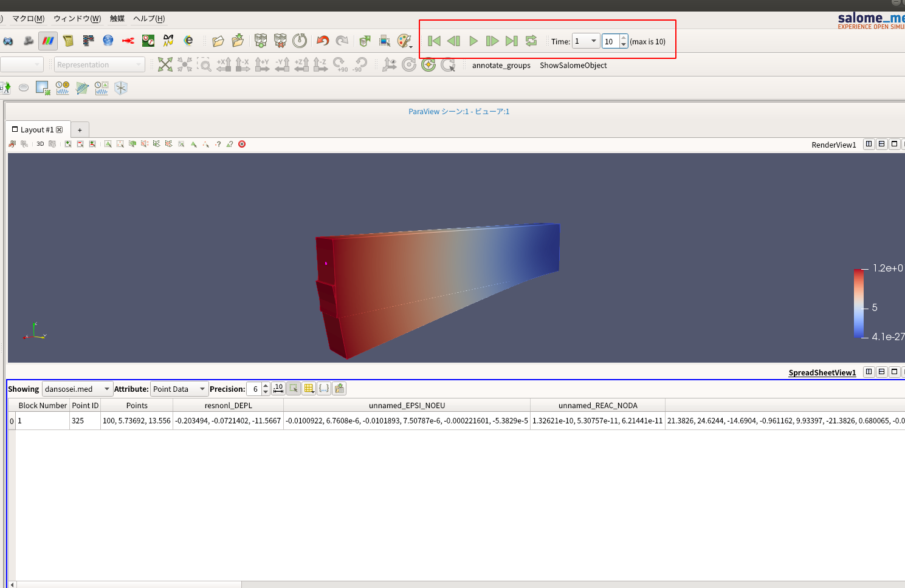905x588 pixels.
Task: Rotate view 90 degrees clockwise
Action: coord(340,64)
